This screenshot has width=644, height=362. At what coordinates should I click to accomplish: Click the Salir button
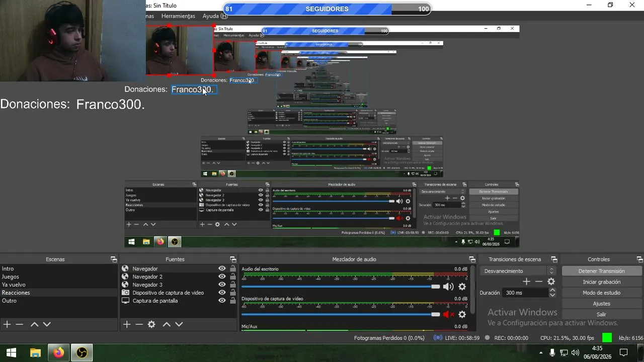coord(601,314)
